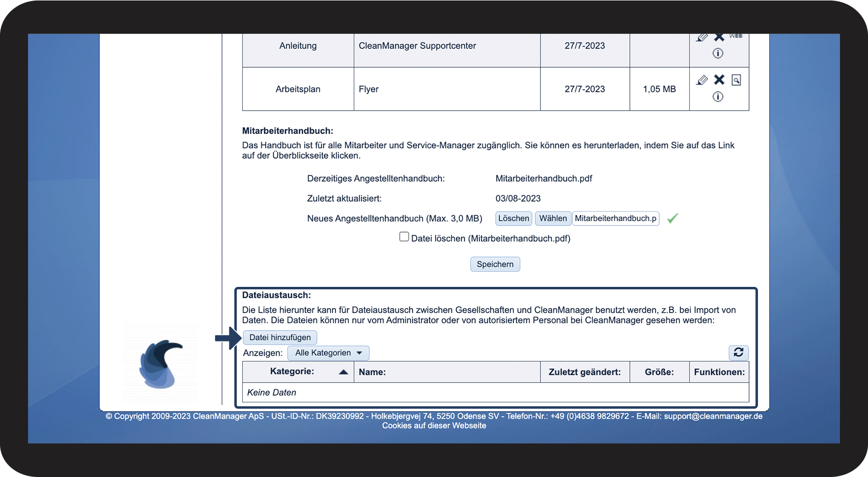Click the 'Zuletzt geändert:' column header
Image resolution: width=868 pixels, height=477 pixels.
[x=585, y=372]
